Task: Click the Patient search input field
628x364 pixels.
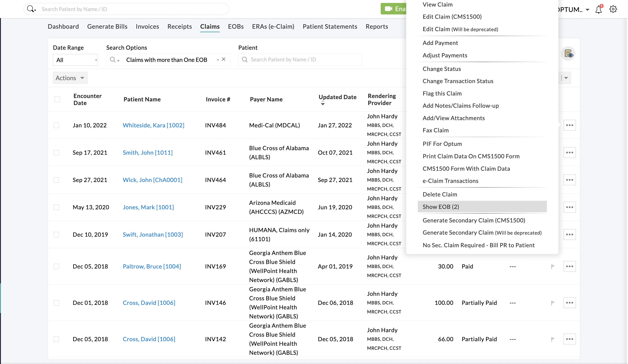Action: point(300,60)
